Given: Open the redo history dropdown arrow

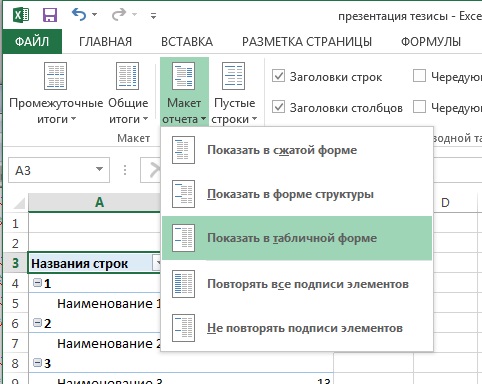Looking at the screenshot, I should [134, 15].
